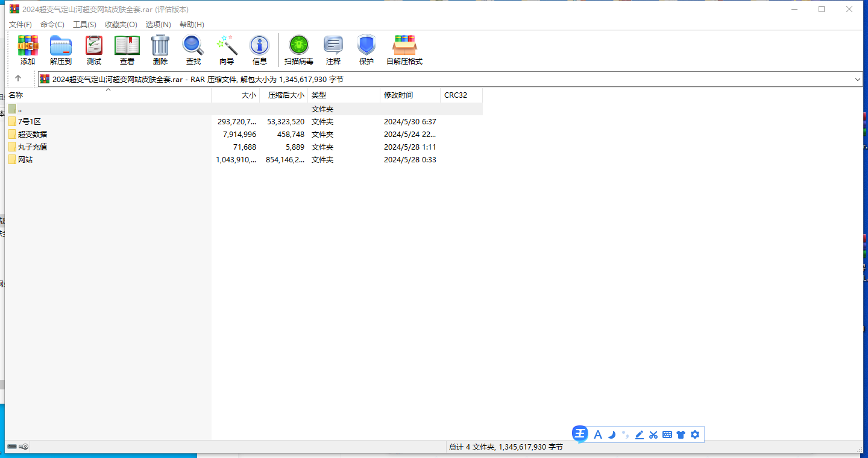Sort by 修改时间 column header
Screen dimensions: 868x458
(398, 95)
